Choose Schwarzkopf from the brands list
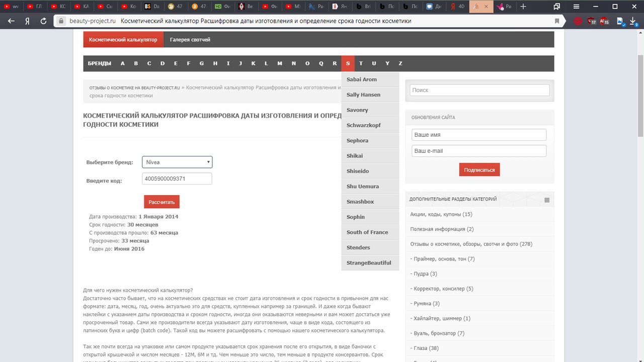The image size is (644, 362). [x=370, y=125]
